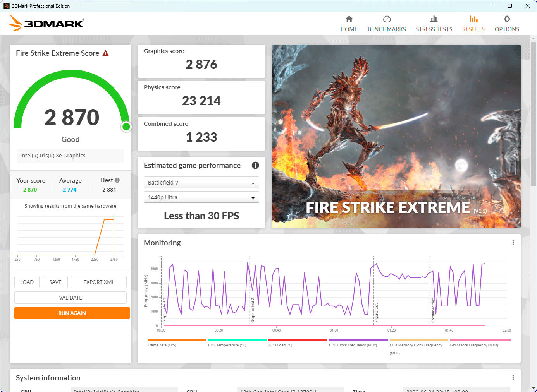The height and width of the screenshot is (392, 537).
Task: Click the Best score value 2 881
Action: click(109, 190)
